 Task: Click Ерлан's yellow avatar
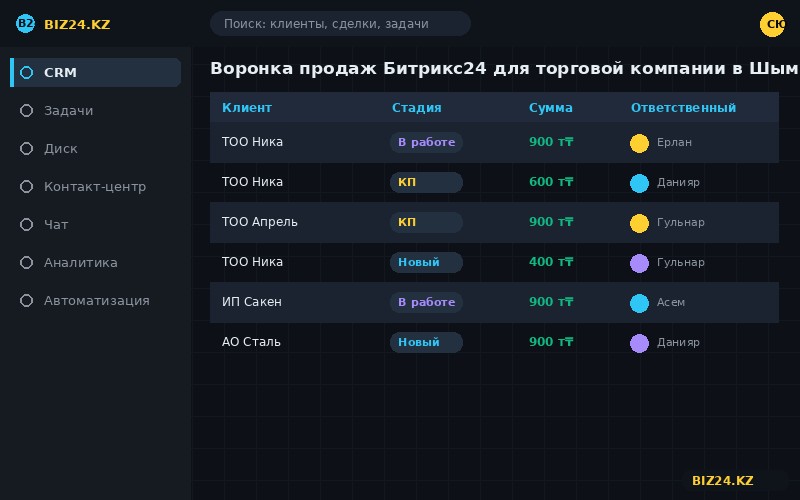click(639, 143)
